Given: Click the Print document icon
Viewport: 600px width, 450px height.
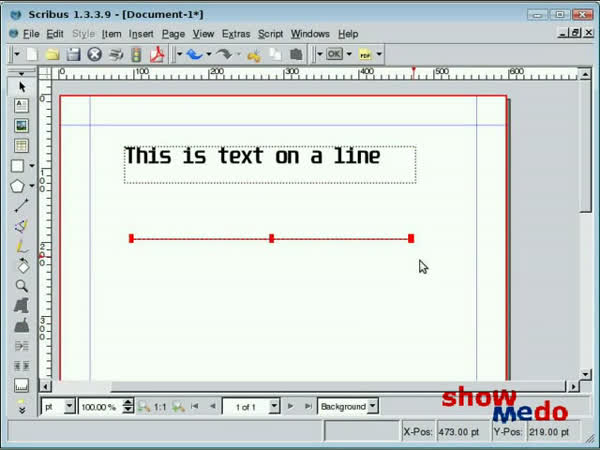Looking at the screenshot, I should [x=115, y=54].
